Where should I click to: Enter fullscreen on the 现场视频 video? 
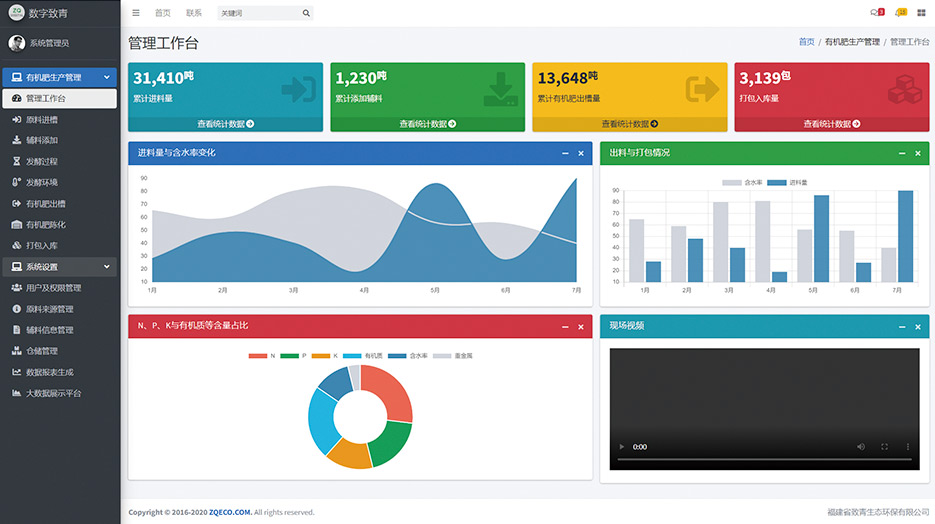(x=884, y=447)
